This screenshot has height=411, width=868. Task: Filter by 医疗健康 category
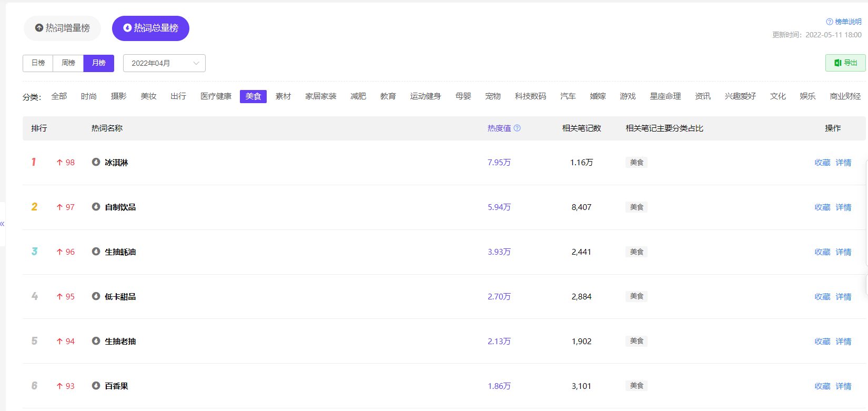click(216, 96)
